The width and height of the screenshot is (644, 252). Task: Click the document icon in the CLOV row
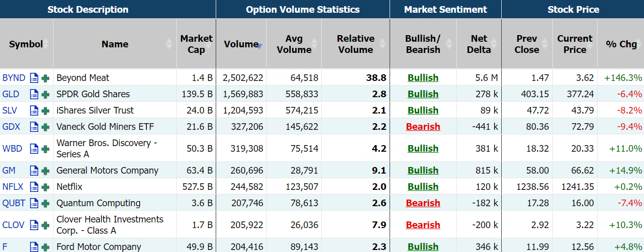pyautogui.click(x=34, y=226)
